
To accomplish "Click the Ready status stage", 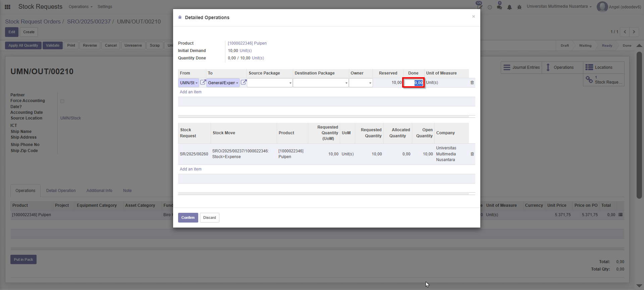I will click(607, 46).
